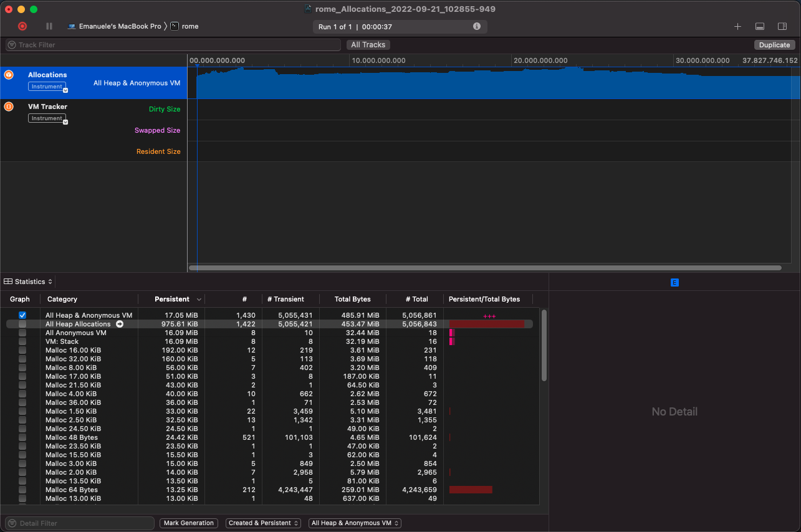Open the Statistics view dropdown
801x532 pixels.
click(27, 282)
